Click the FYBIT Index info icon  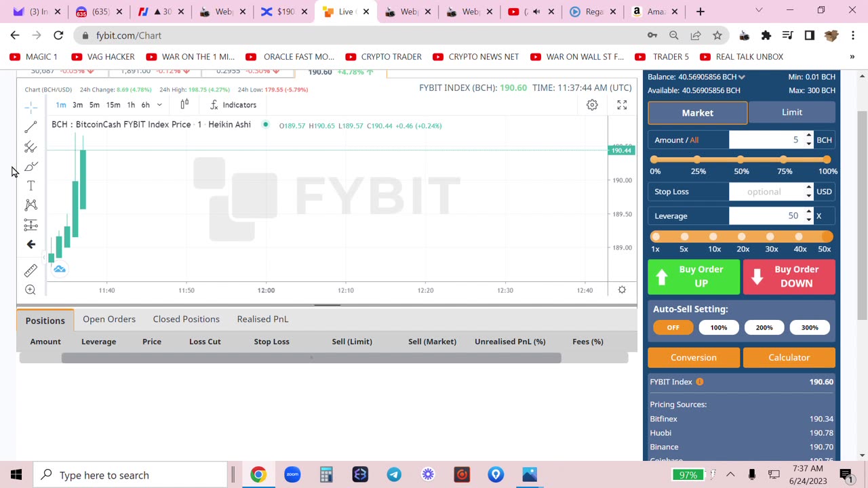699,382
